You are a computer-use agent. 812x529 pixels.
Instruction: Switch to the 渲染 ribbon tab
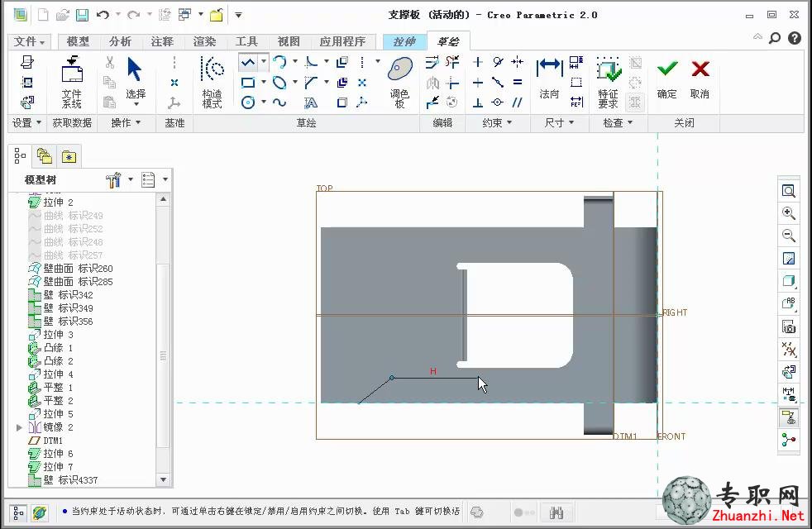click(x=204, y=41)
